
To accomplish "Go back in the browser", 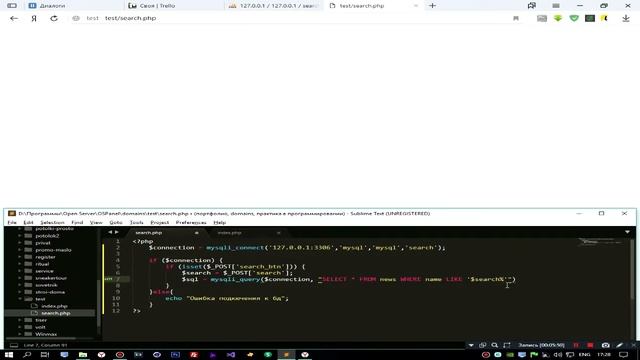I will pyautogui.click(x=14, y=18).
